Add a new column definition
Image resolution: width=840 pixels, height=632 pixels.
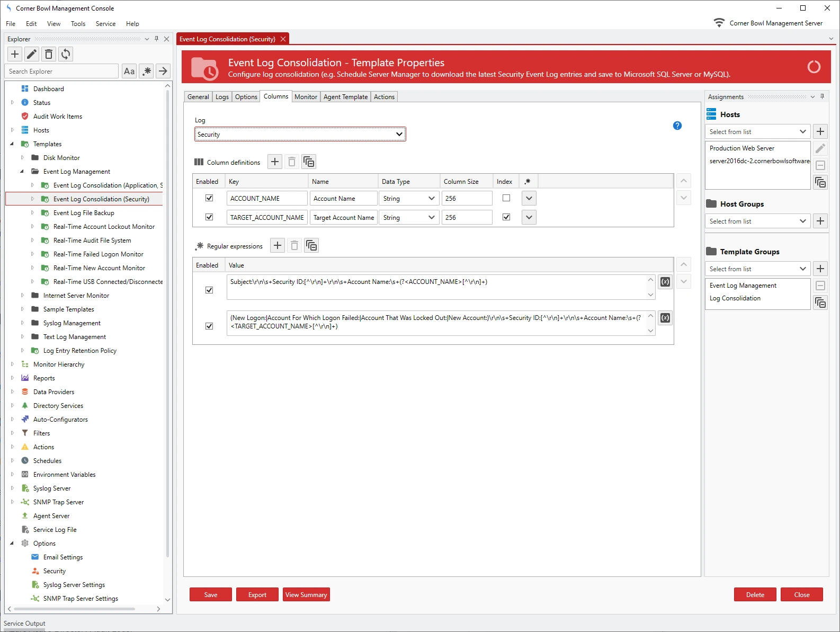275,162
